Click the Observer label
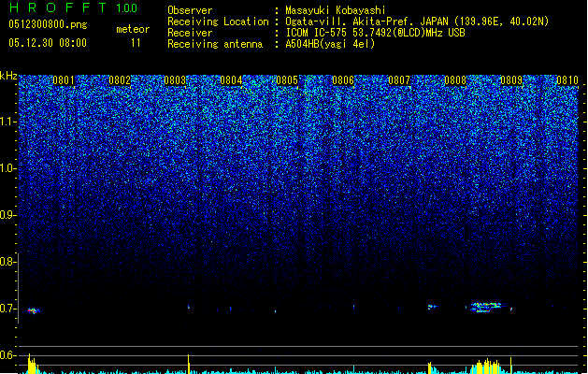 pos(190,10)
